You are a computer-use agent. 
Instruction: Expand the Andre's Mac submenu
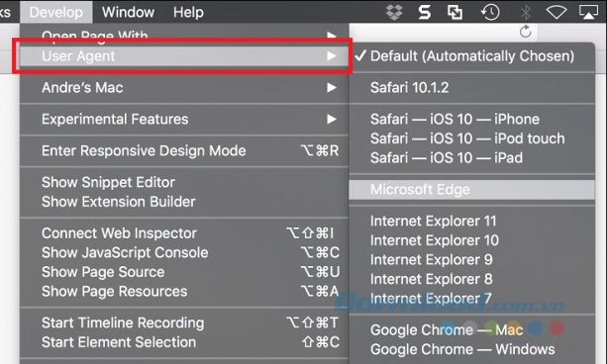pos(184,88)
